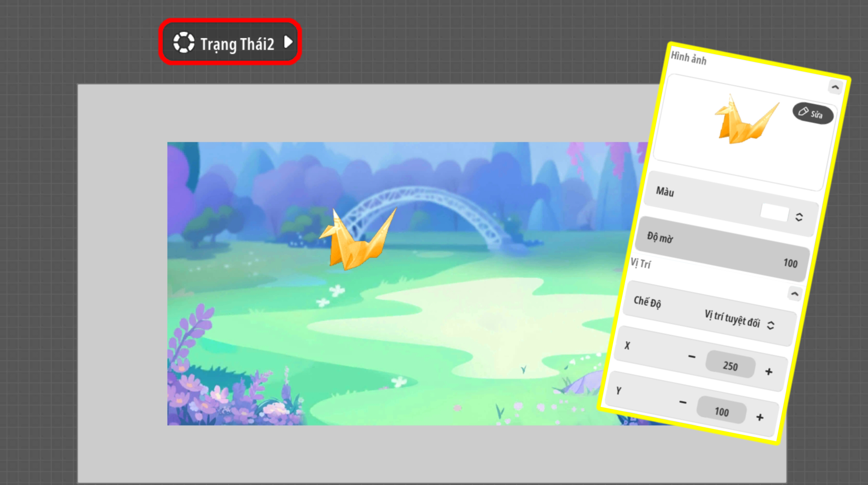Open the Màu dropdown arrows
Screen dimensions: 868x485
[799, 217]
